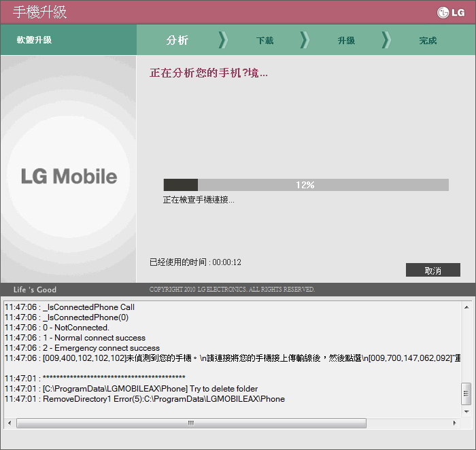Select the 升級 step tab
Screen dimensions: 476x450
(346, 40)
